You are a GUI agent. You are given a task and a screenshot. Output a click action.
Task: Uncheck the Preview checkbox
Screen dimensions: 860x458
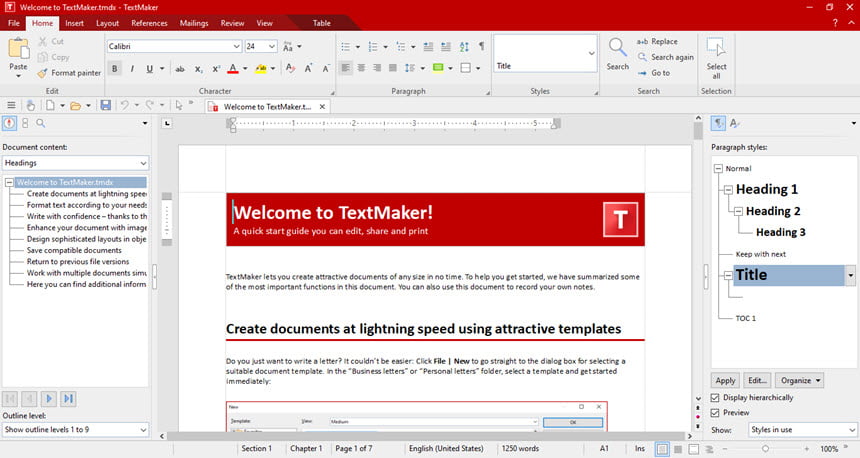[715, 412]
